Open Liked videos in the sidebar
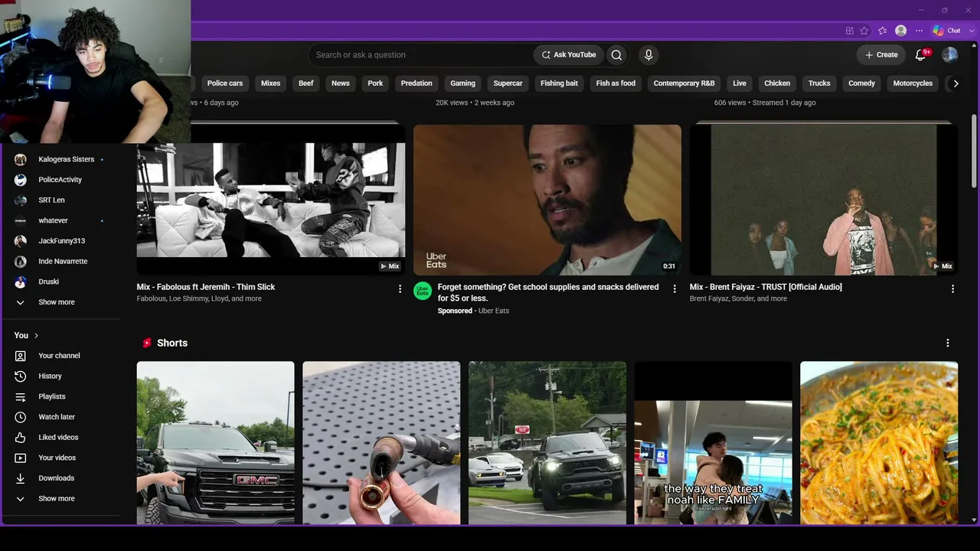 point(60,438)
